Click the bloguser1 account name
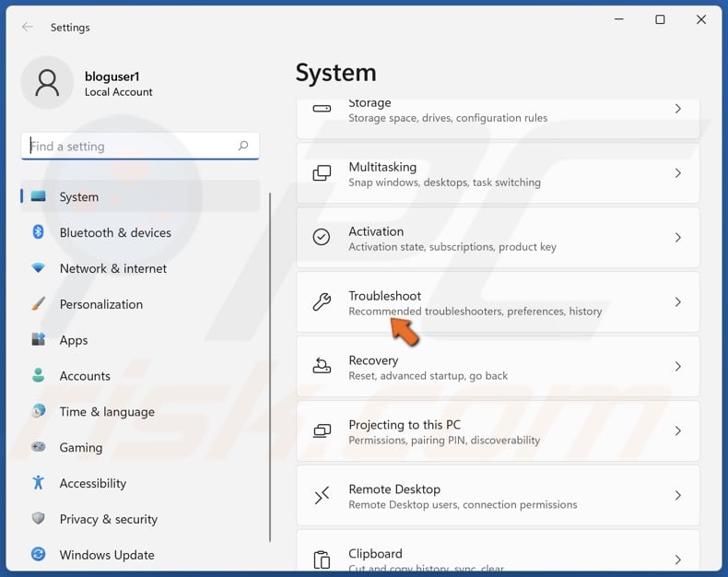This screenshot has height=577, width=728. click(x=112, y=77)
